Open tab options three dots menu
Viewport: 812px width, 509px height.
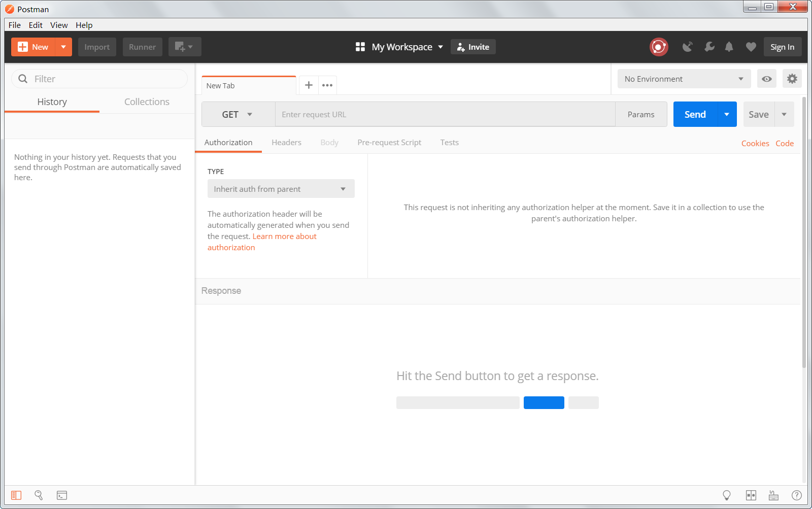(327, 85)
